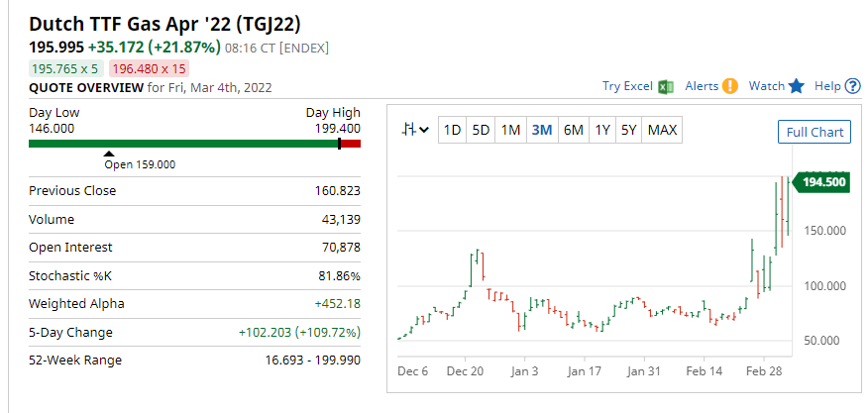The height and width of the screenshot is (413, 868).
Task: Click the Watch text link
Action: (x=767, y=86)
